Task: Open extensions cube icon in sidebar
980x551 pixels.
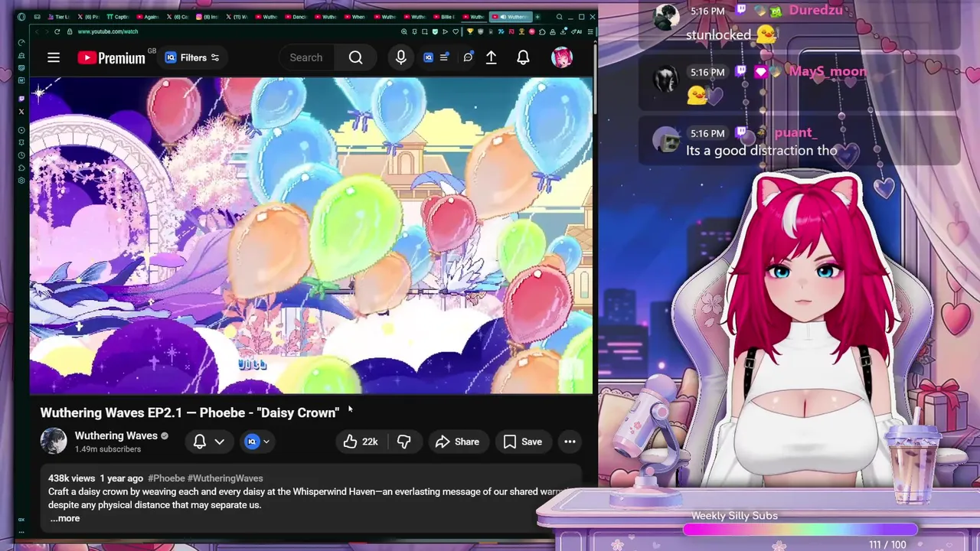Action: pyautogui.click(x=21, y=168)
